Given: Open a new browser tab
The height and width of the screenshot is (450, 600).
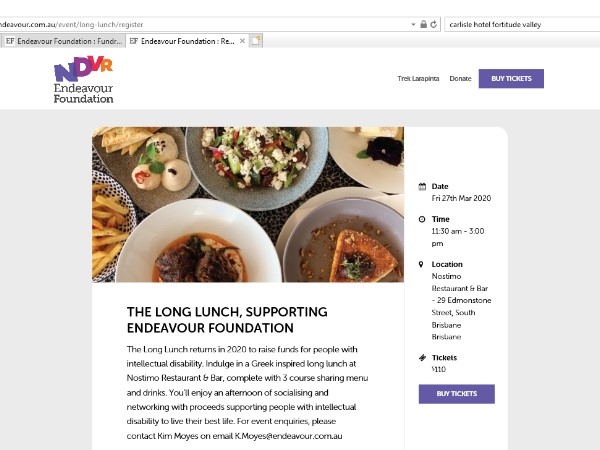Looking at the screenshot, I should [256, 41].
